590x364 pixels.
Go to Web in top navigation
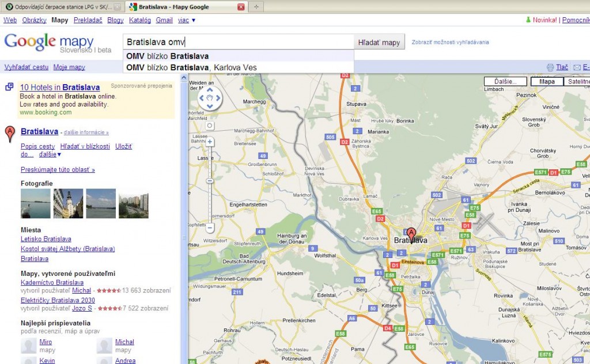(x=10, y=20)
